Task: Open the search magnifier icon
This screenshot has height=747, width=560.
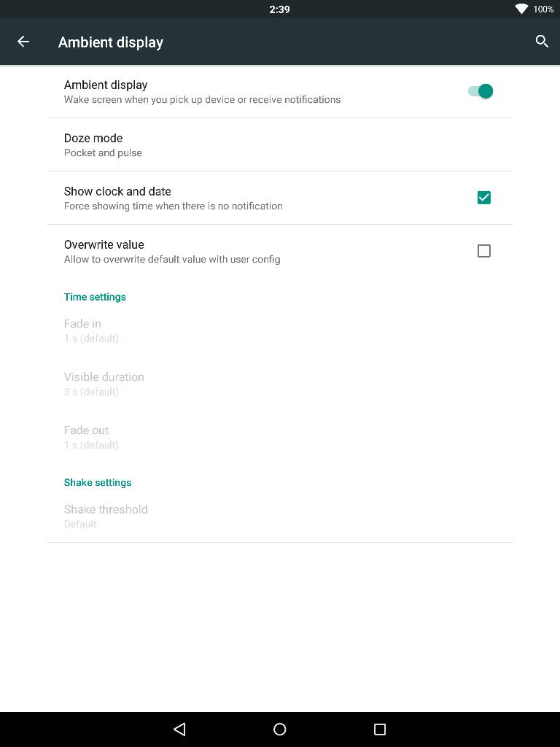Action: pos(542,42)
